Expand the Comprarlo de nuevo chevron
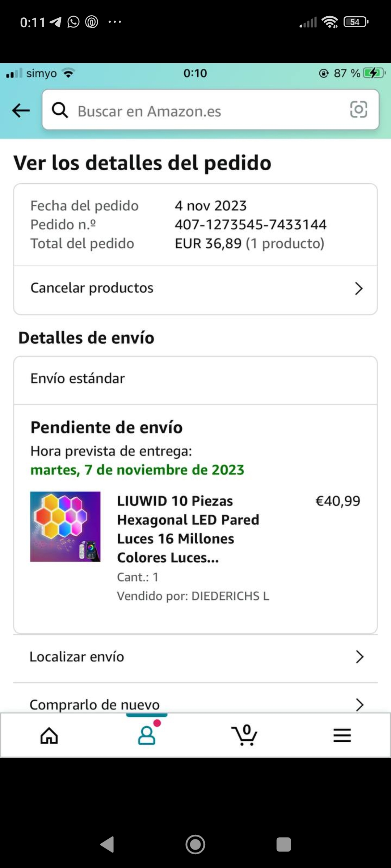This screenshot has height=868, width=391. pyautogui.click(x=359, y=705)
